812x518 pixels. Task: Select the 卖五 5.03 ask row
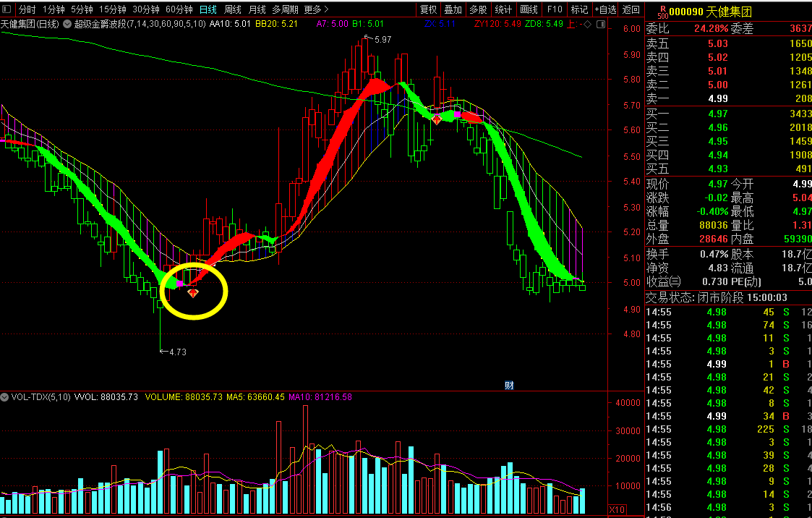[x=729, y=43]
